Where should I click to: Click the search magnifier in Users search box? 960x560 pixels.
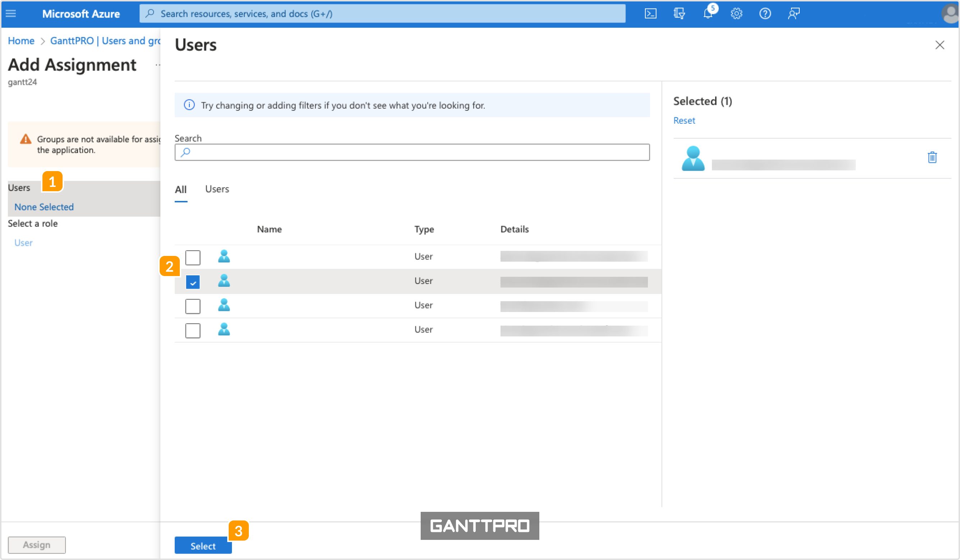[186, 152]
